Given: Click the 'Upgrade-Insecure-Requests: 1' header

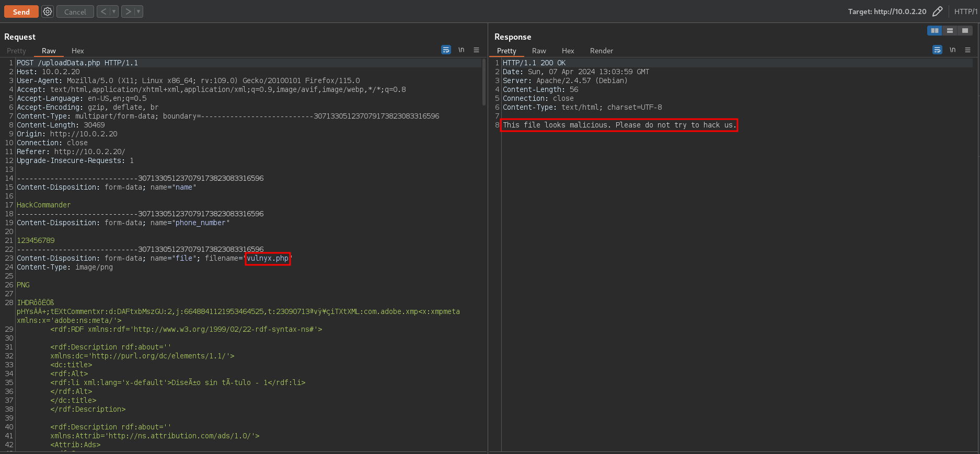Looking at the screenshot, I should (75, 160).
